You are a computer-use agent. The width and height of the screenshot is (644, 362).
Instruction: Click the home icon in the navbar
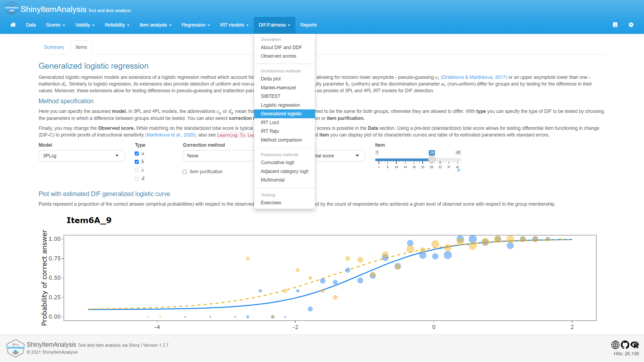pyautogui.click(x=13, y=25)
